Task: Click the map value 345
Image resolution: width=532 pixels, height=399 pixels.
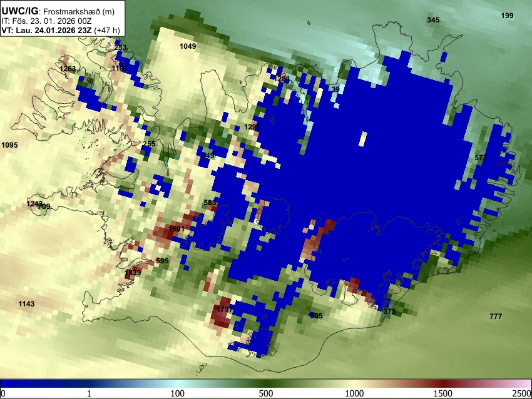Action: point(433,19)
